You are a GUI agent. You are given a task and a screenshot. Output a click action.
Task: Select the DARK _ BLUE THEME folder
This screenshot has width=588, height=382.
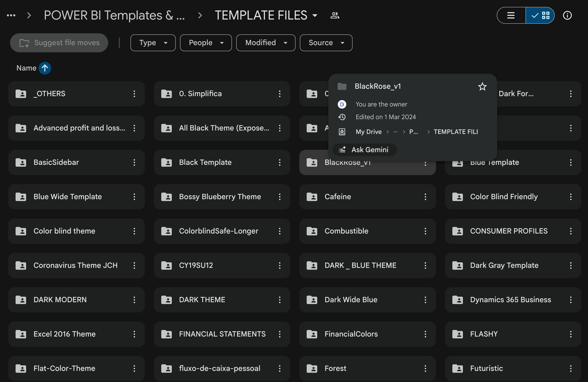click(367, 266)
